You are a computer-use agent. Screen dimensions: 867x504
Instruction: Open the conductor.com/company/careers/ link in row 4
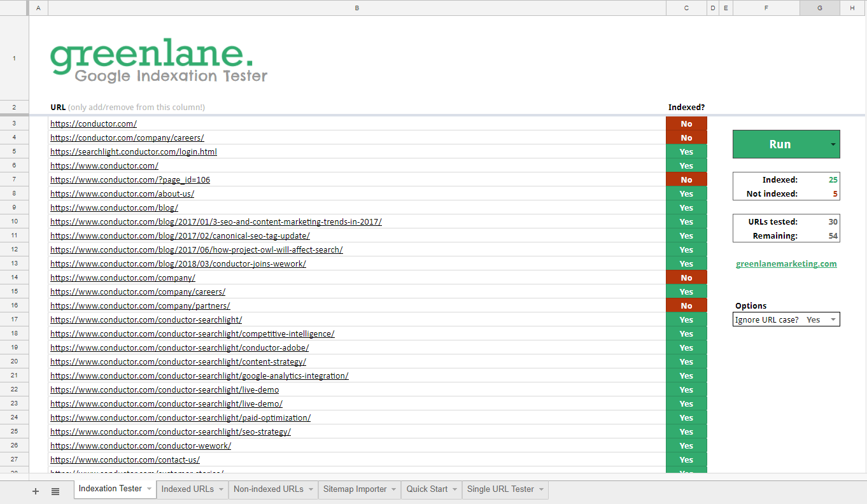click(x=127, y=137)
